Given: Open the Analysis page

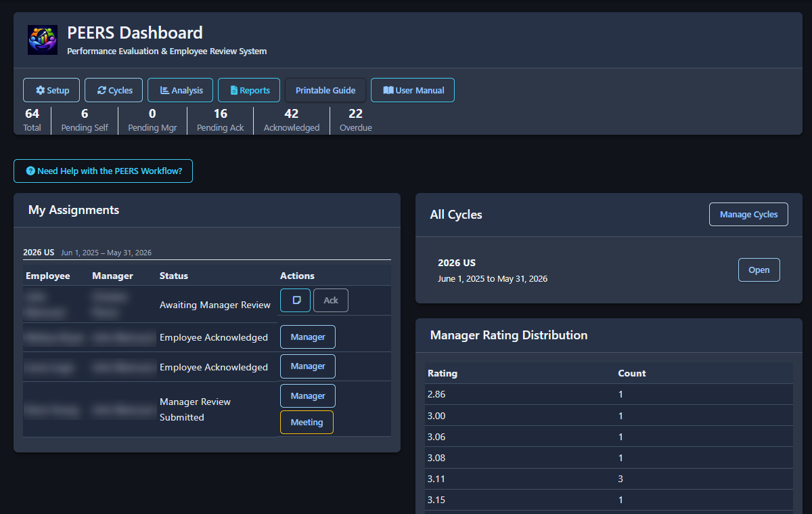Looking at the screenshot, I should tap(181, 90).
